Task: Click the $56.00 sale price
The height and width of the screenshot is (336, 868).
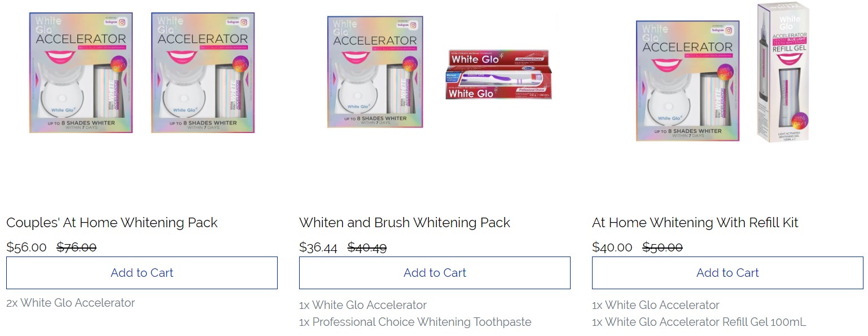Action: (27, 247)
